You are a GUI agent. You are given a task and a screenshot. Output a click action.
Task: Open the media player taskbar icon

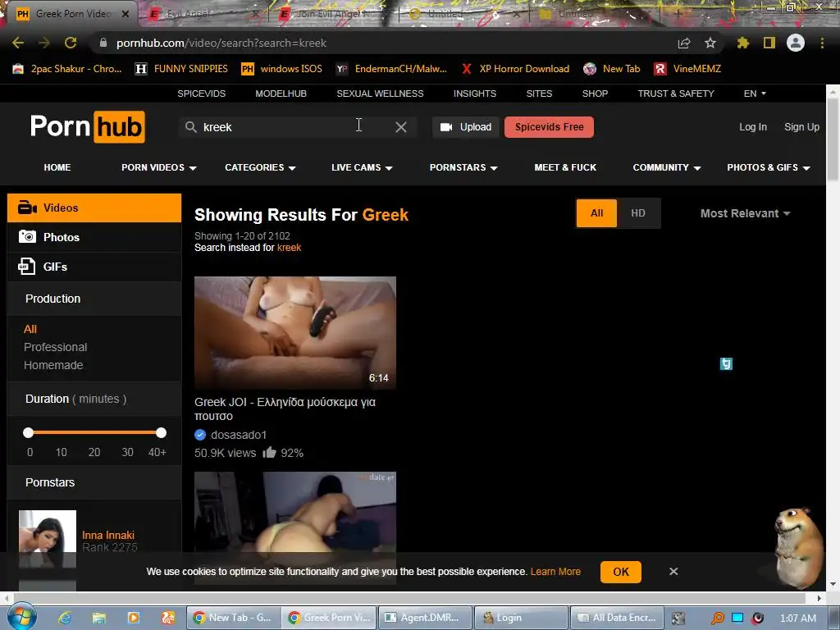[134, 618]
